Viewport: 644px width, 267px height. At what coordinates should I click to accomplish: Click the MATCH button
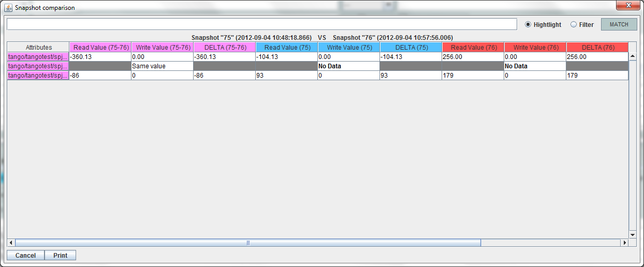(x=619, y=24)
